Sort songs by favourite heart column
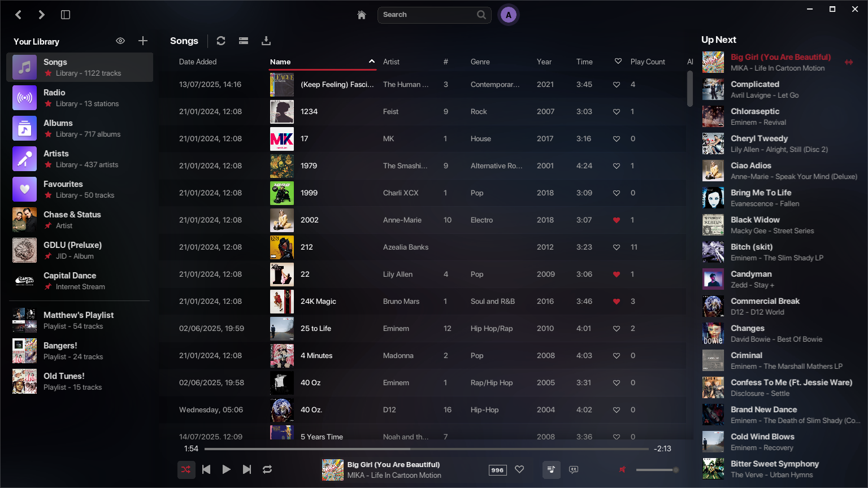This screenshot has height=488, width=868. point(618,61)
